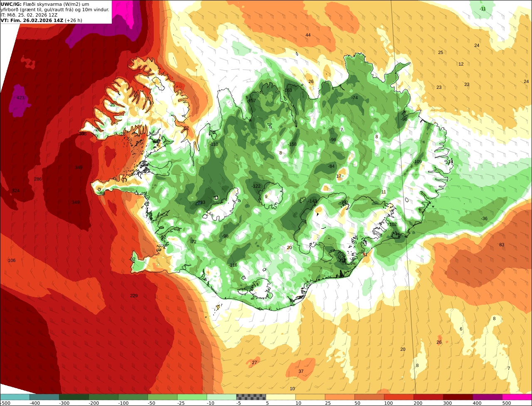The height and width of the screenshot is (406, 532).
Task: Click the purple legend swatch between 400 and 500
Action: pyautogui.click(x=488, y=397)
